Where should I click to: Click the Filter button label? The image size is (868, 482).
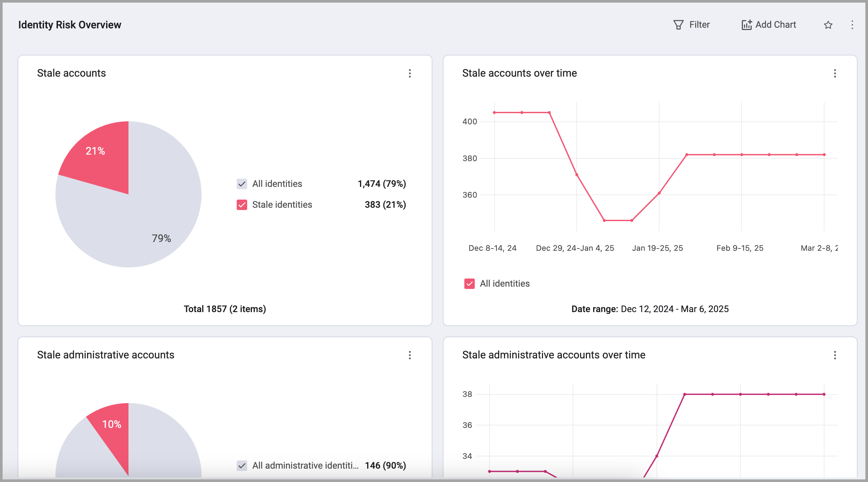(699, 24)
